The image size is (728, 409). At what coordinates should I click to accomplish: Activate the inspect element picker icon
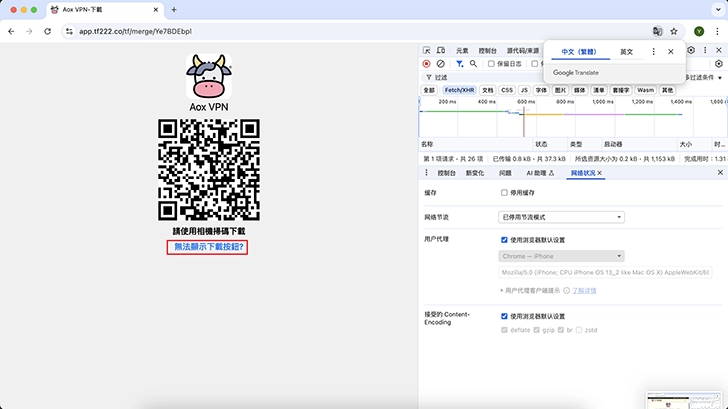[x=427, y=50]
